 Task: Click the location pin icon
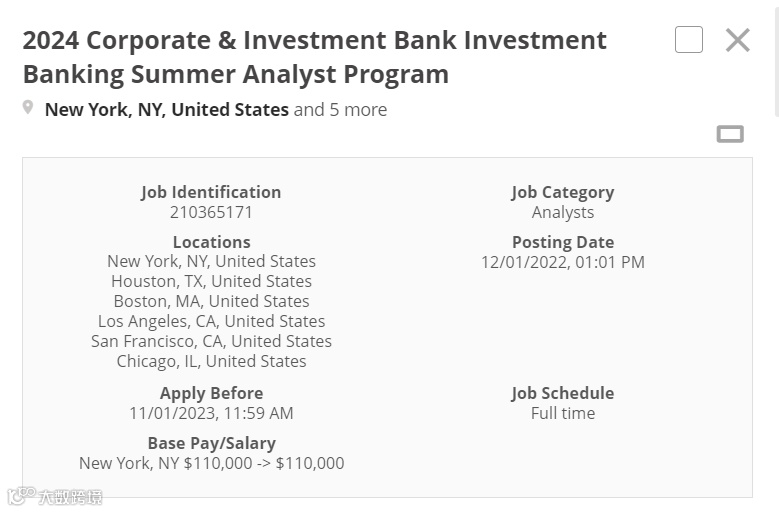pos(28,108)
